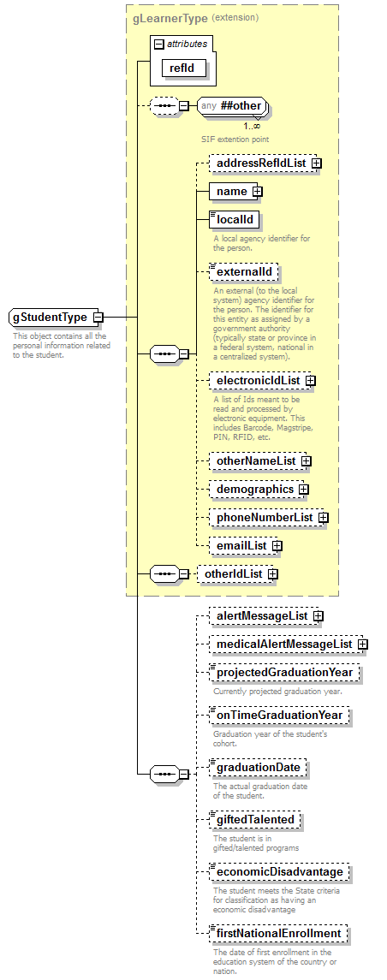Click 'Graduation year of the student's cohort' annotation
Image resolution: width=387 pixels, height=980 pixels.
(270, 739)
